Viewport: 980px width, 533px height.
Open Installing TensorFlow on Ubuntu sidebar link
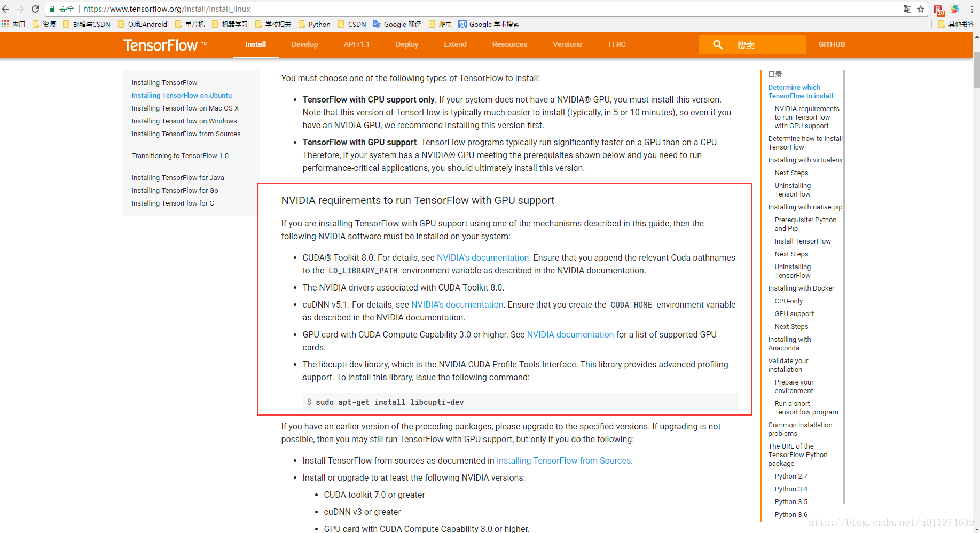182,95
